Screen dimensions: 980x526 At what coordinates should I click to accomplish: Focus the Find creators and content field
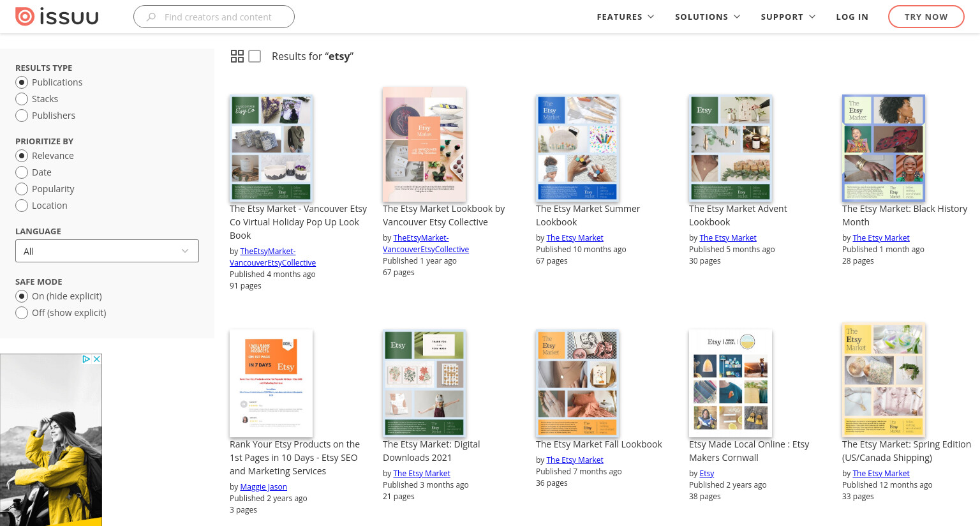(214, 17)
